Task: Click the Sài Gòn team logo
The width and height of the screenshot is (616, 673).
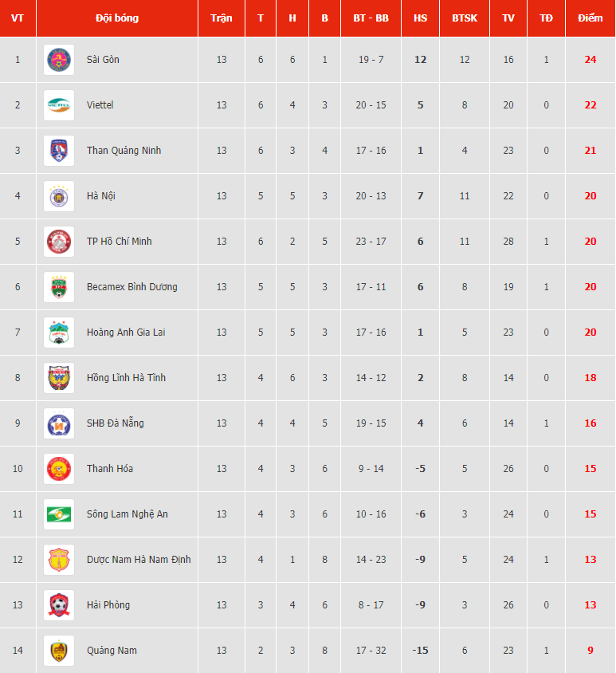Action: click(59, 60)
